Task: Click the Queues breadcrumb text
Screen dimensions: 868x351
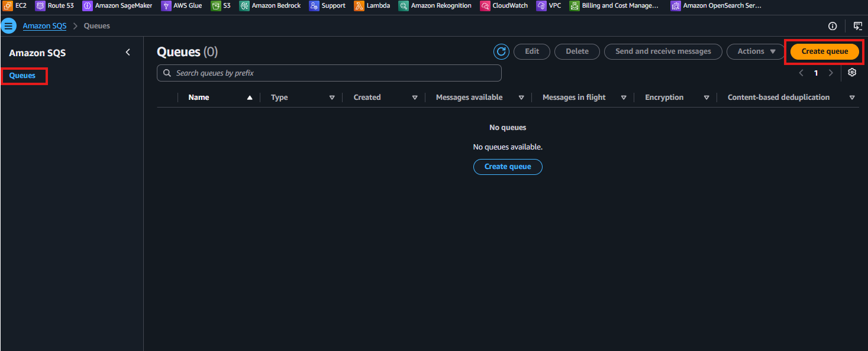Action: tap(97, 26)
